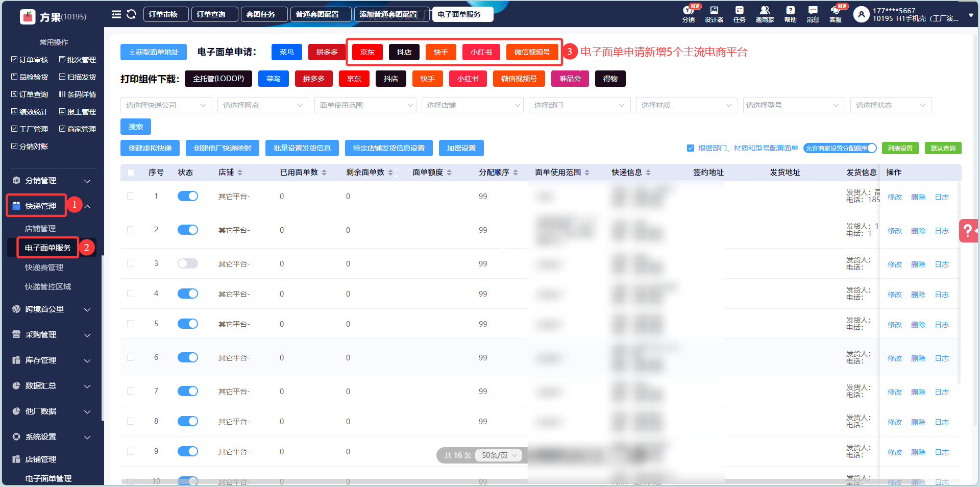Click the 批量设置发货信息 button
The width and height of the screenshot is (980, 487).
click(302, 148)
